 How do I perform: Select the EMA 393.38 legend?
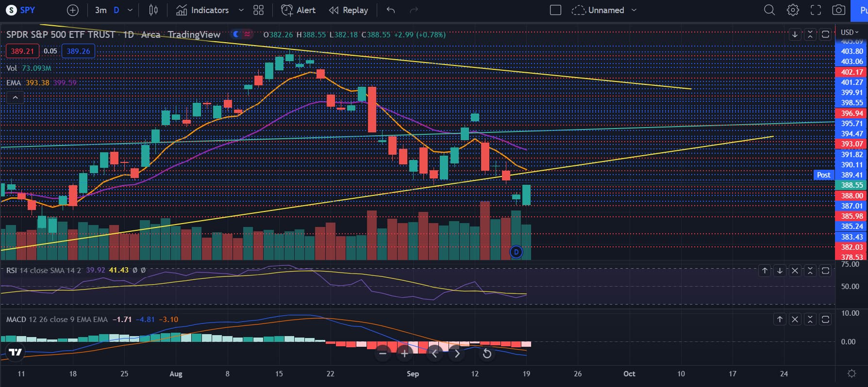pos(28,82)
